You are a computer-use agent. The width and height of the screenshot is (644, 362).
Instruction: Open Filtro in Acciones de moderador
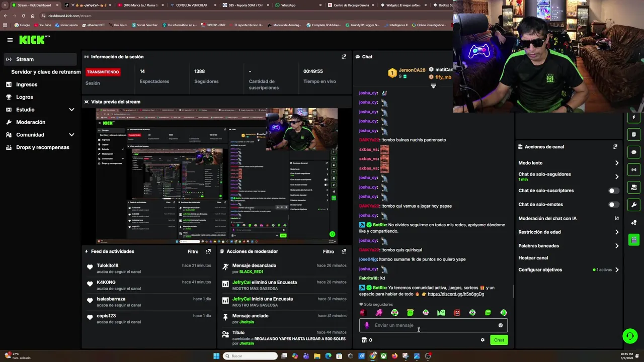(x=328, y=251)
